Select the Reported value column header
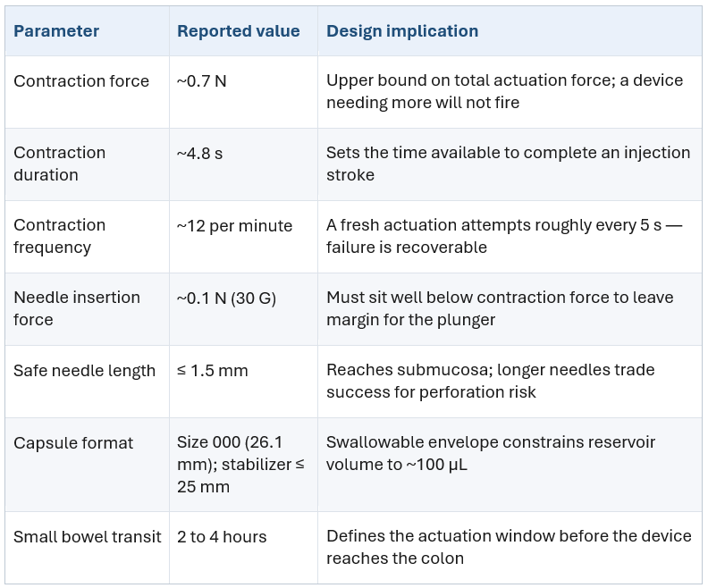Screen dimensions: 708x588 point(239,31)
